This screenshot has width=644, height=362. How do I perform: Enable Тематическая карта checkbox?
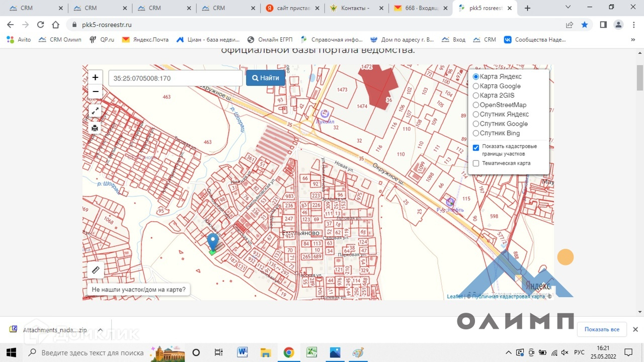pyautogui.click(x=476, y=163)
